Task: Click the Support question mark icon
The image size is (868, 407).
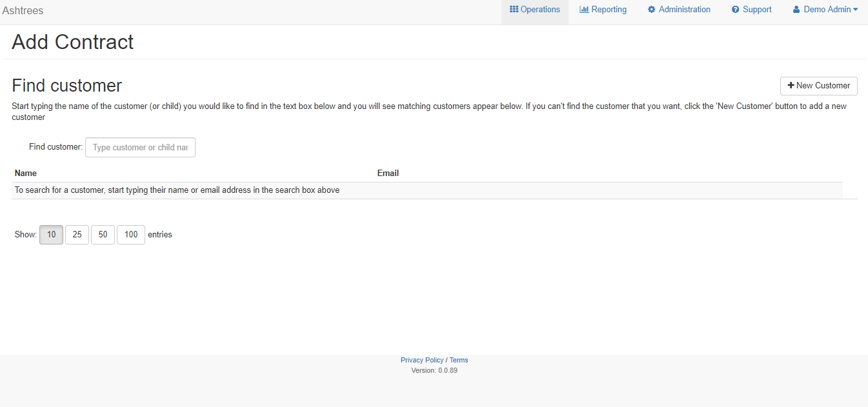Action: (x=736, y=10)
